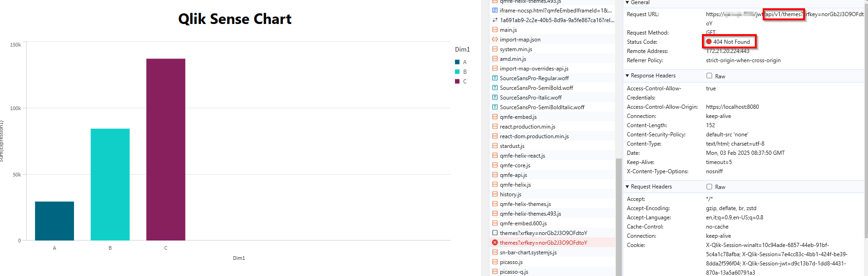Click the font icon beside SourceSansPro-SemiBold.woff
The image size is (868, 276).
point(495,88)
